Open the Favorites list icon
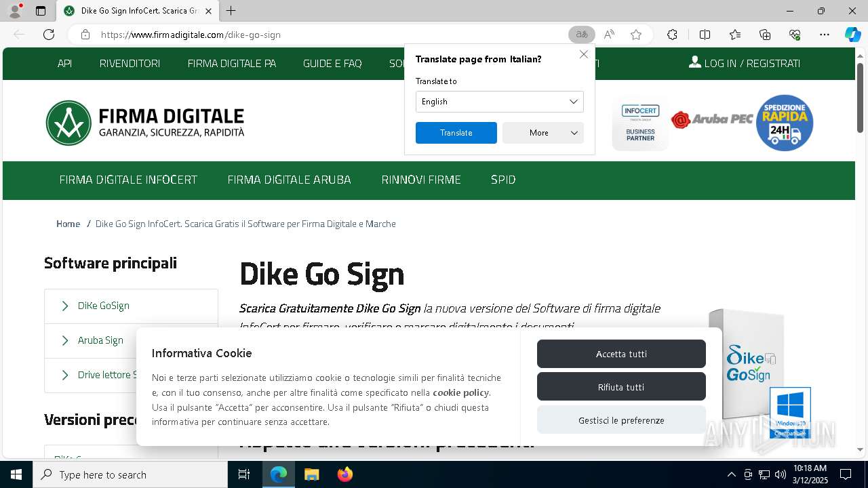Image resolution: width=868 pixels, height=488 pixels. coord(735,35)
